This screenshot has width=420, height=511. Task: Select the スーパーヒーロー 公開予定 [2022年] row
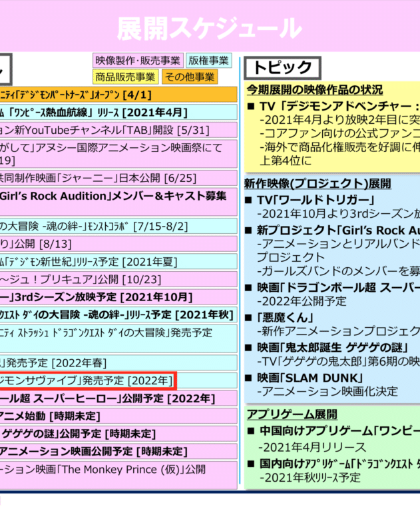tap(118, 398)
